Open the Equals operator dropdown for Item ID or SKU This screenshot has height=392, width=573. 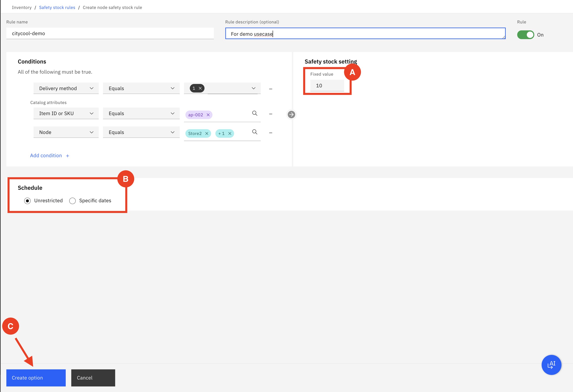pyautogui.click(x=141, y=113)
